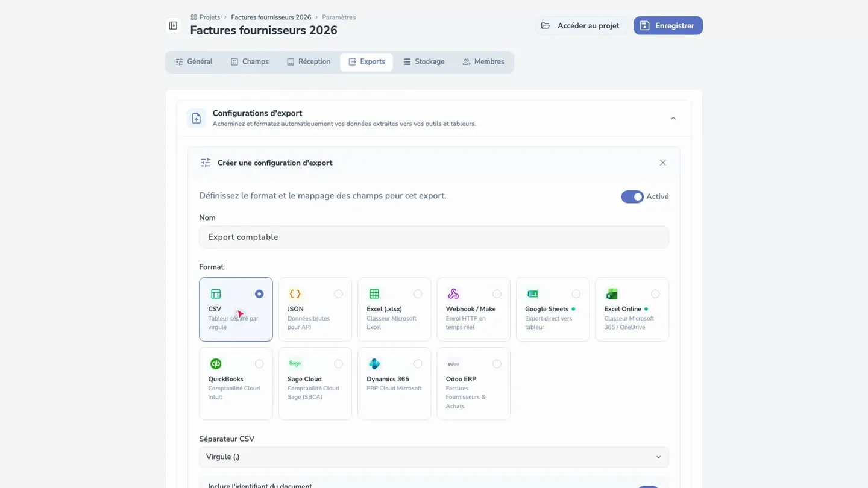Click the Enregistrer button
Screen dimensions: 868x488
[668, 26]
